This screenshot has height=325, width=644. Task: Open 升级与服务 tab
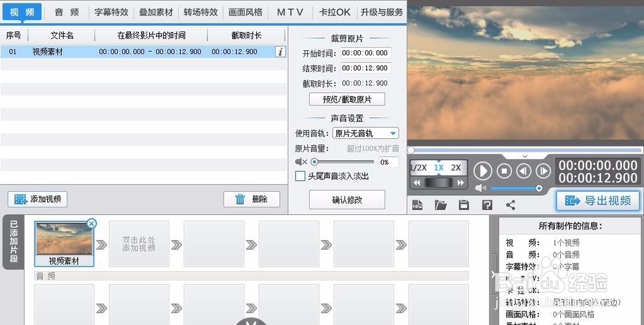pos(381,12)
